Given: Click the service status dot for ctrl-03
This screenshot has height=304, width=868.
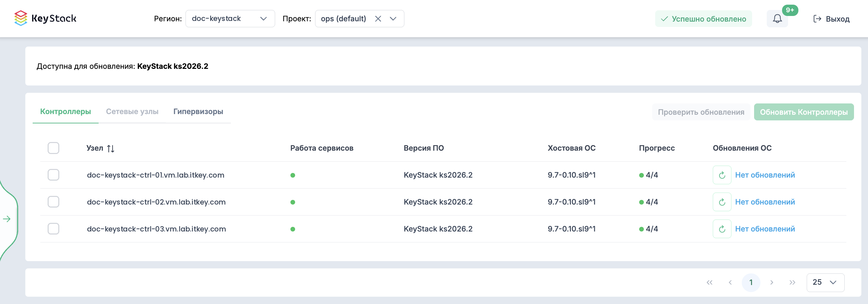Looking at the screenshot, I should tap(293, 229).
